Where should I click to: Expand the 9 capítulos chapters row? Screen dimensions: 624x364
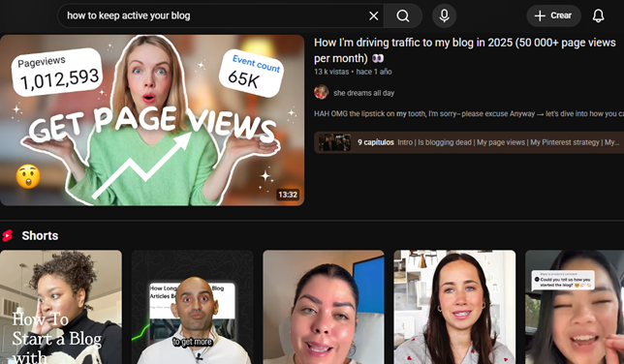[x=469, y=142]
